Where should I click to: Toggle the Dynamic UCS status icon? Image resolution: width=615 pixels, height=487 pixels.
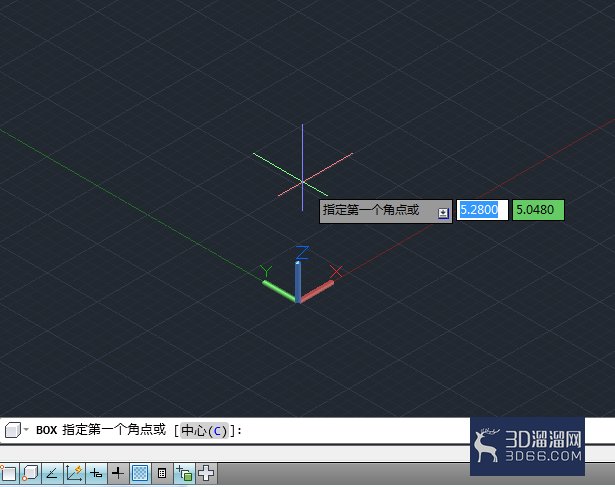point(74,473)
